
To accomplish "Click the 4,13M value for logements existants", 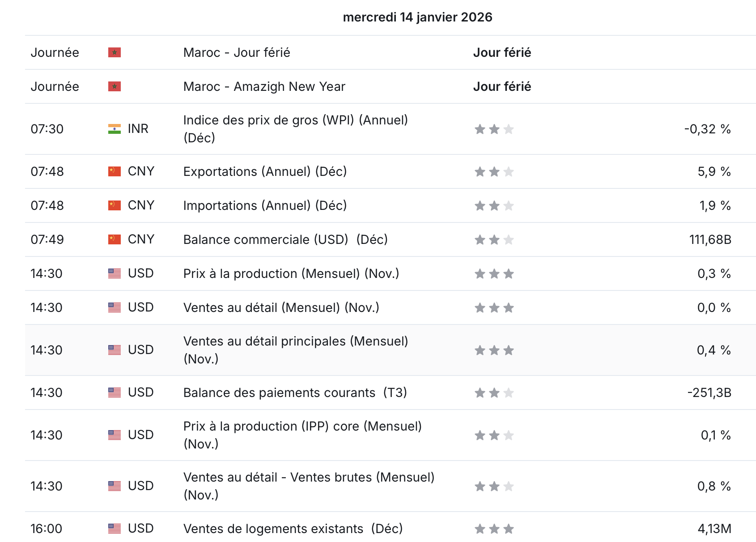I will coord(714,529).
